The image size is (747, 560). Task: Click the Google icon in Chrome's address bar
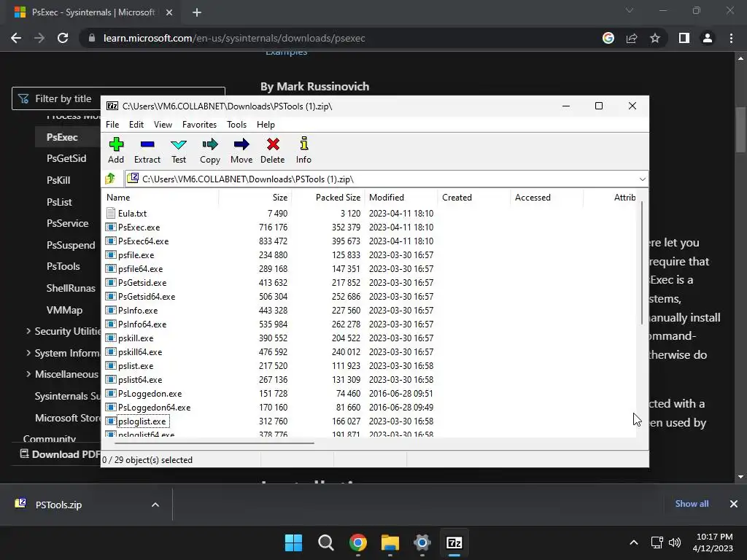click(x=608, y=38)
